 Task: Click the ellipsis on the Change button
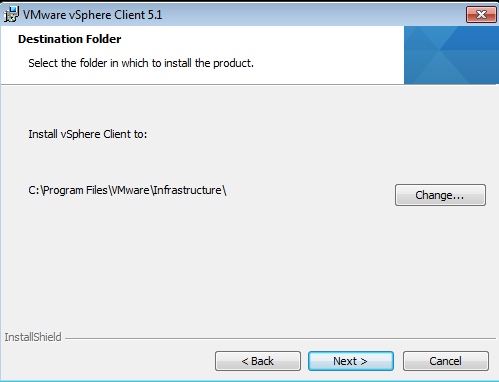click(458, 198)
